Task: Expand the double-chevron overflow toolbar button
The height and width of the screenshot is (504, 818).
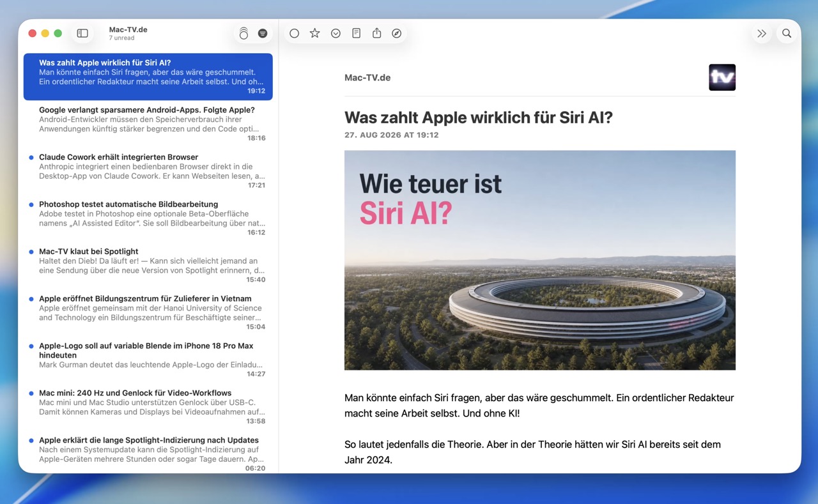Action: (762, 33)
